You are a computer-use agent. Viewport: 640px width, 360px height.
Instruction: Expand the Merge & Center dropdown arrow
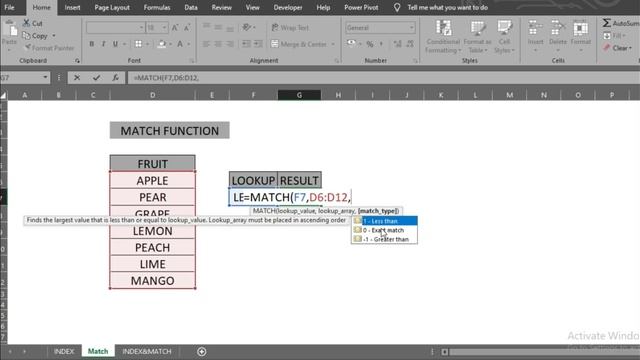[x=333, y=44]
